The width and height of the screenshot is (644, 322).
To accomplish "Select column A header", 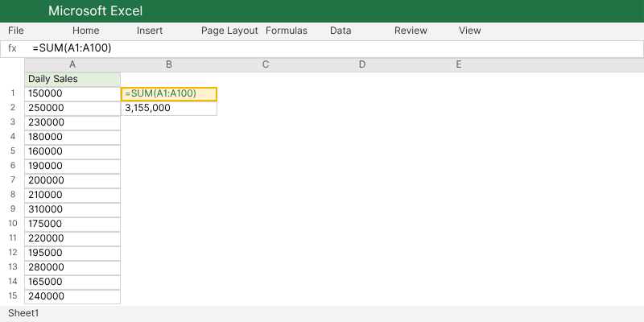I will coord(72,64).
